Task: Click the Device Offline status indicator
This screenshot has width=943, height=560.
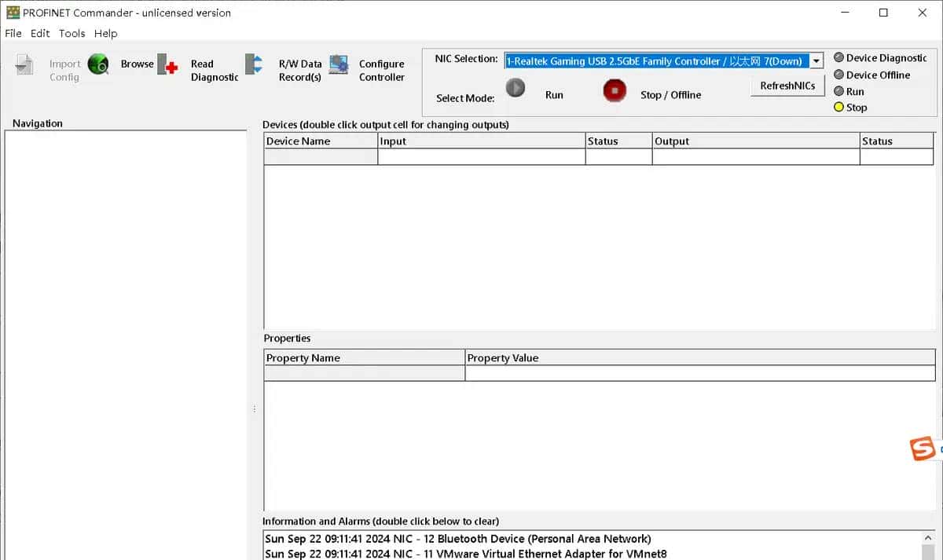Action: point(838,75)
